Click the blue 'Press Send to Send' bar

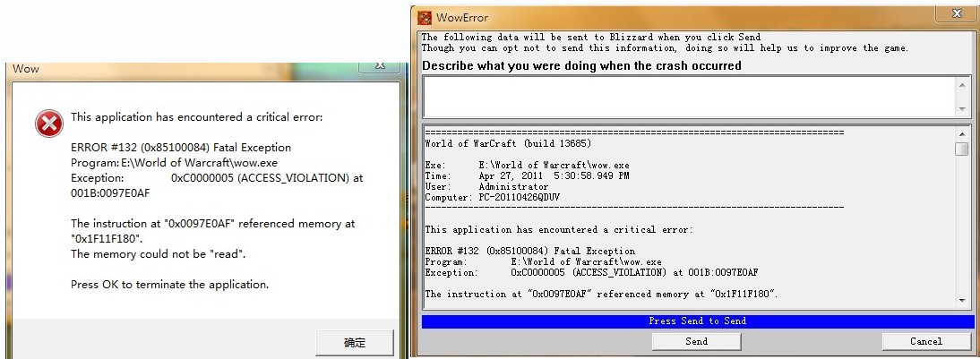click(698, 321)
